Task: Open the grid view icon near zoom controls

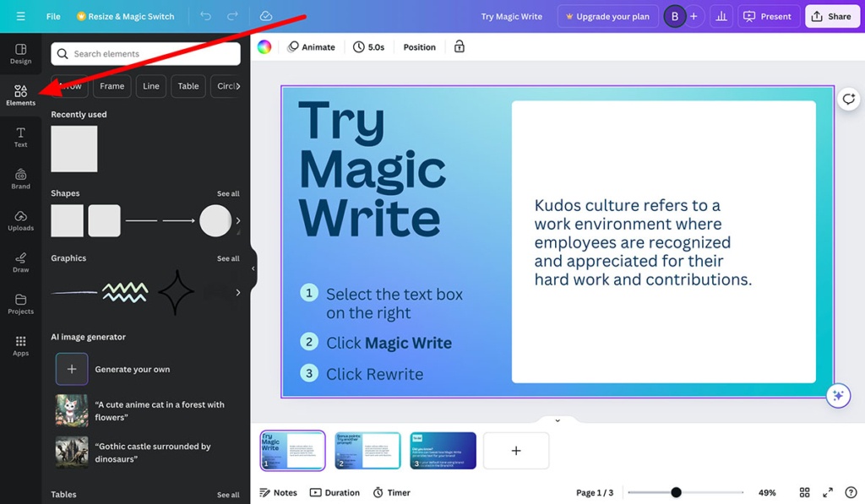Action: pos(804,492)
